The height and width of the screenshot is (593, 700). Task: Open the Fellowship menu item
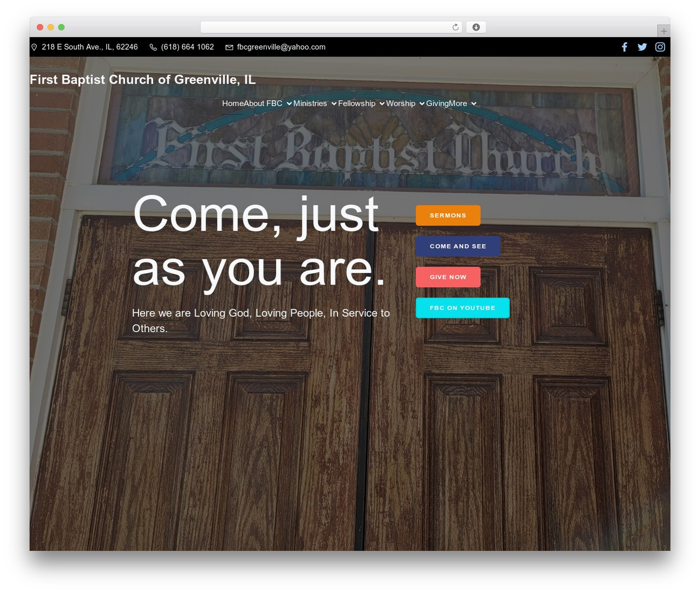click(x=357, y=103)
